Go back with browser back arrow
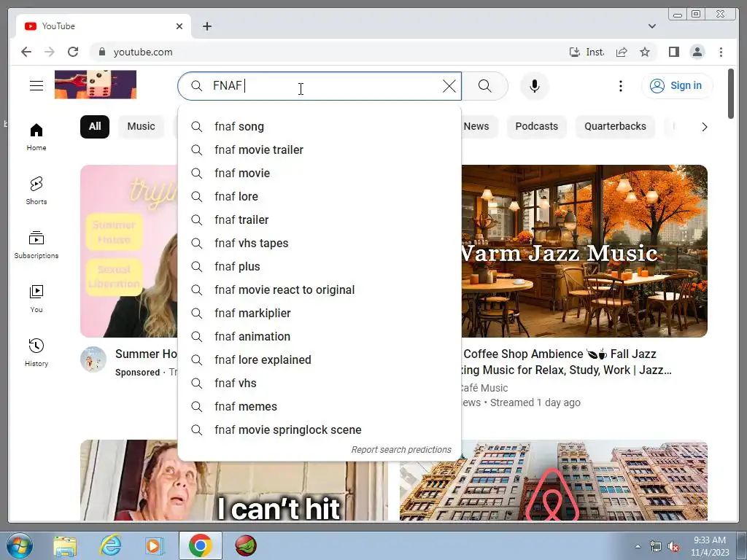 [26, 52]
